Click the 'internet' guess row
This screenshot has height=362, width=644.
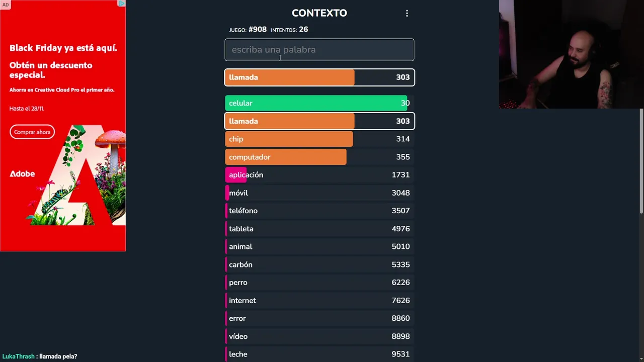tap(319, 301)
